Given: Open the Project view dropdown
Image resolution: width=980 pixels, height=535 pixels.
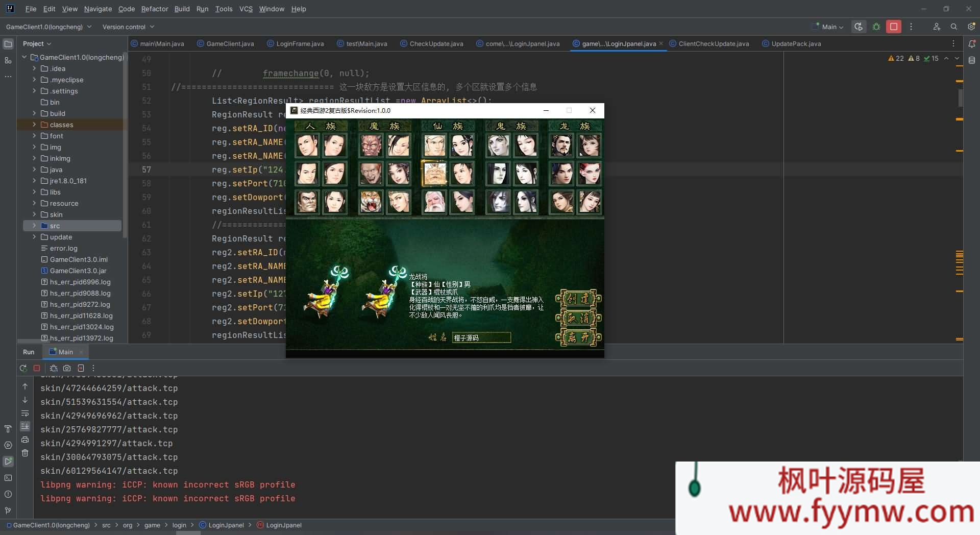Looking at the screenshot, I should pyautogui.click(x=37, y=44).
